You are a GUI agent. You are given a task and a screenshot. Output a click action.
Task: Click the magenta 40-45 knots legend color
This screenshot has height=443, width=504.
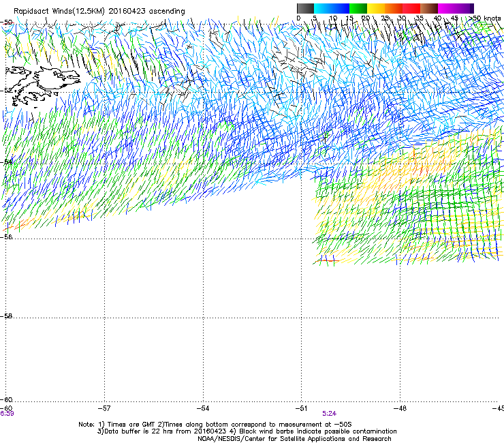coord(447,8)
